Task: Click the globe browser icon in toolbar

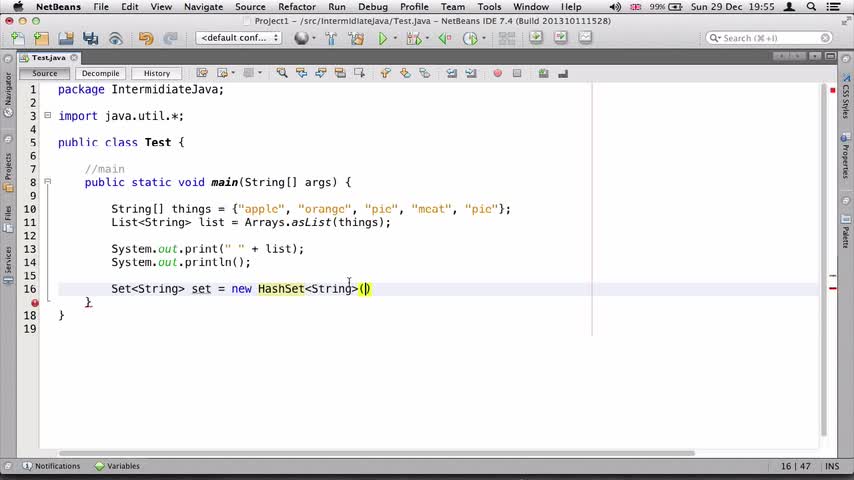Action: click(301, 38)
